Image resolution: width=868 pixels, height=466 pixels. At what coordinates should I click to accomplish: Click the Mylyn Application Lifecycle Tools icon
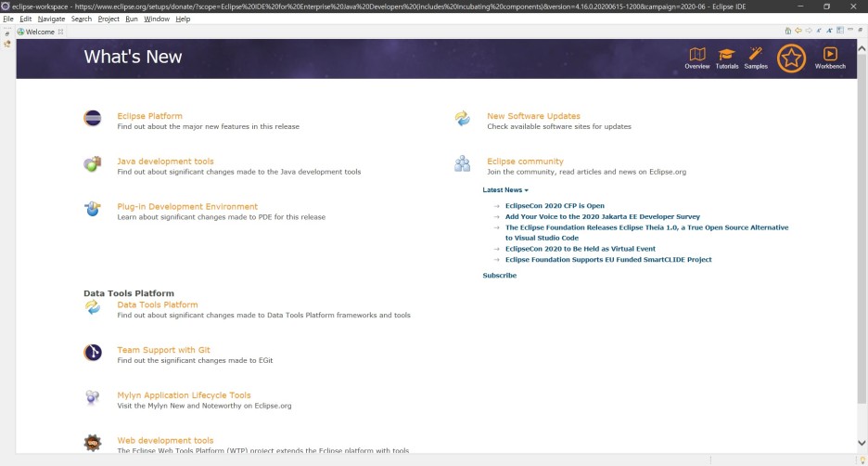point(93,397)
